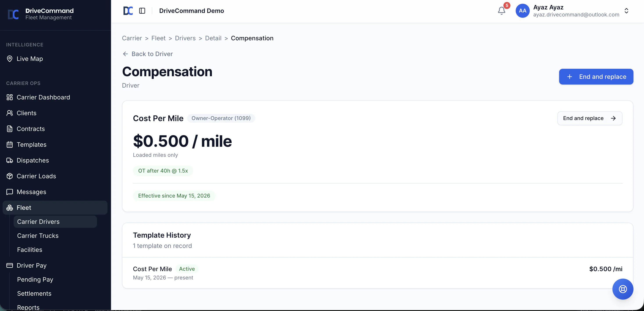Collapse the Fleet menu group
The image size is (644, 311).
[55, 208]
